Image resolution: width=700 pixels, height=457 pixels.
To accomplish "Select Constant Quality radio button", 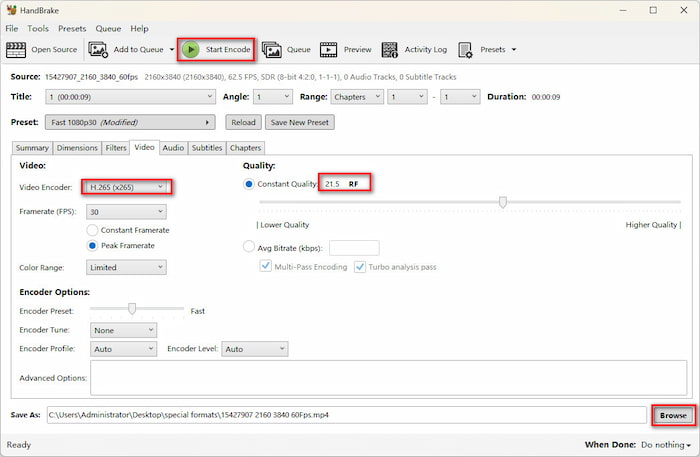I will click(249, 184).
